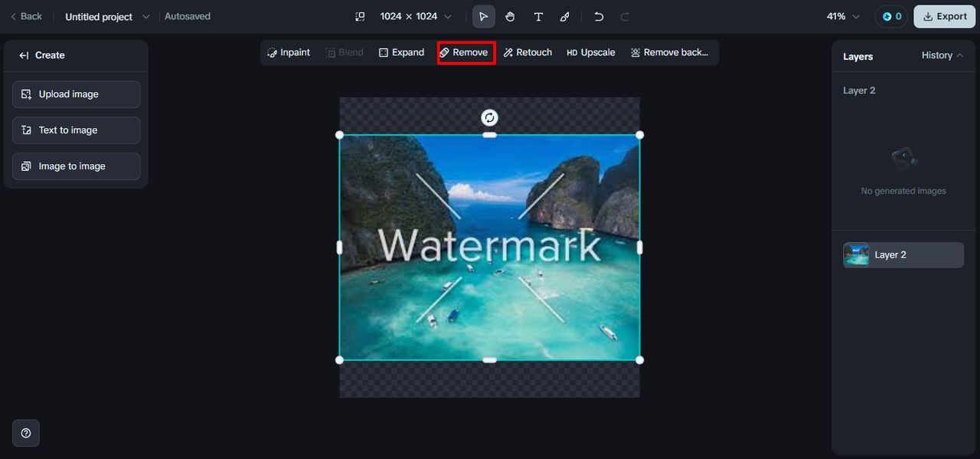Activate the hand pan tool
The height and width of the screenshot is (459, 980).
tap(511, 16)
